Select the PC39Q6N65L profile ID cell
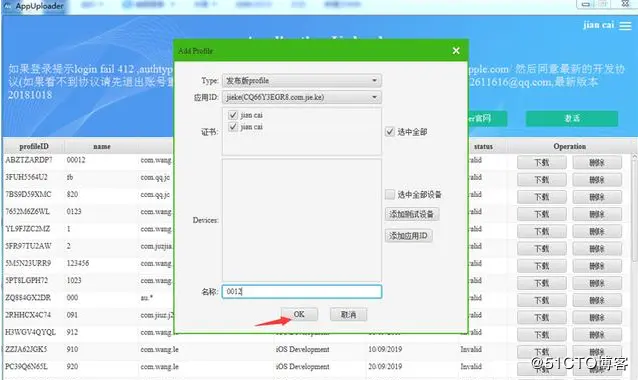This screenshot has height=380, width=638. click(26, 367)
